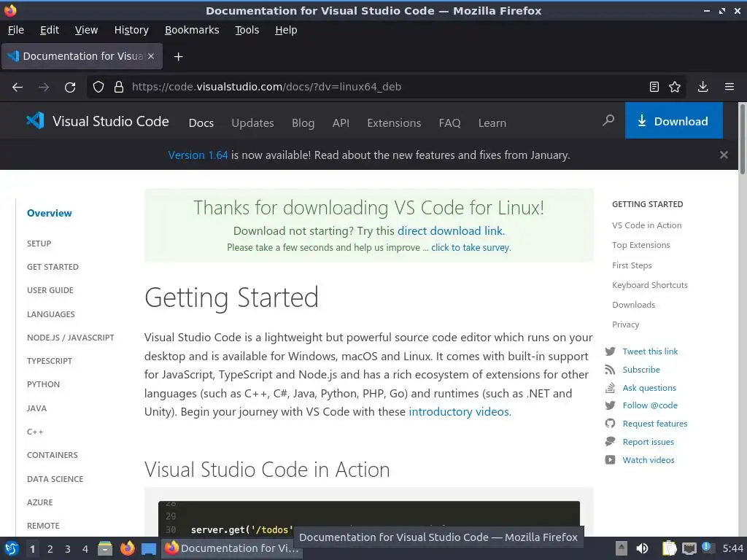This screenshot has height=560, width=747.
Task: Click the Twitter icon beside Tweet this link
Action: pos(611,351)
